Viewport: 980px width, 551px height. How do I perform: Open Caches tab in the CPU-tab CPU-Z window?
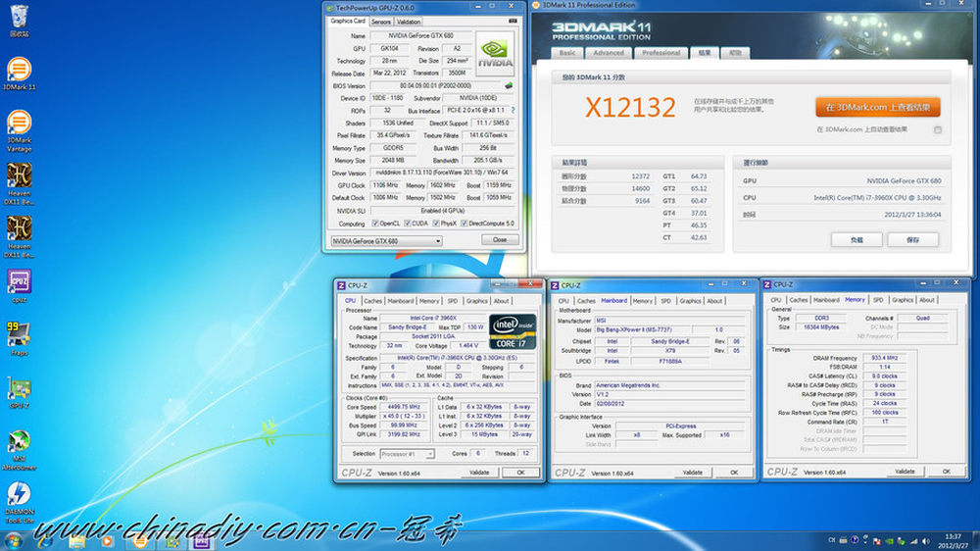coord(372,301)
